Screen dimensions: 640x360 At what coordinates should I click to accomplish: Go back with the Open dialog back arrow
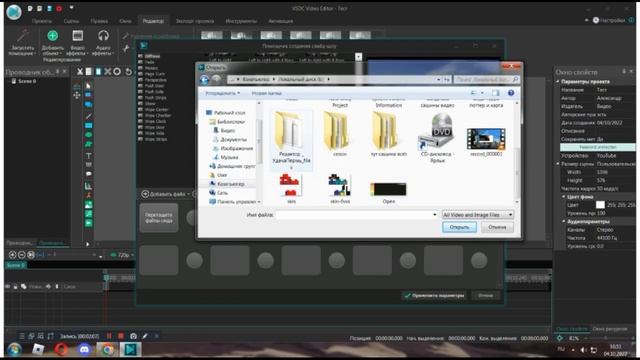pyautogui.click(x=204, y=79)
